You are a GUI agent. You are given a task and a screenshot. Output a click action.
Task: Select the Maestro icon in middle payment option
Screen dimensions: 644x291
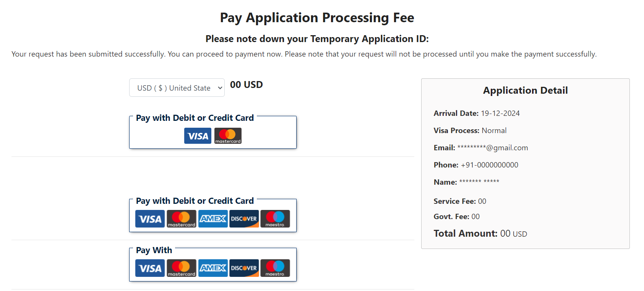click(275, 219)
